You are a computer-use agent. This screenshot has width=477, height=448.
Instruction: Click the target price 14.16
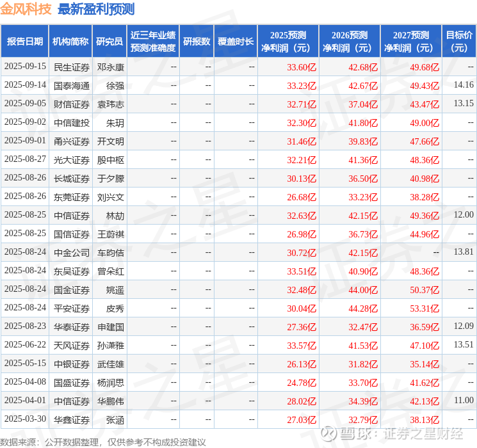coord(464,84)
